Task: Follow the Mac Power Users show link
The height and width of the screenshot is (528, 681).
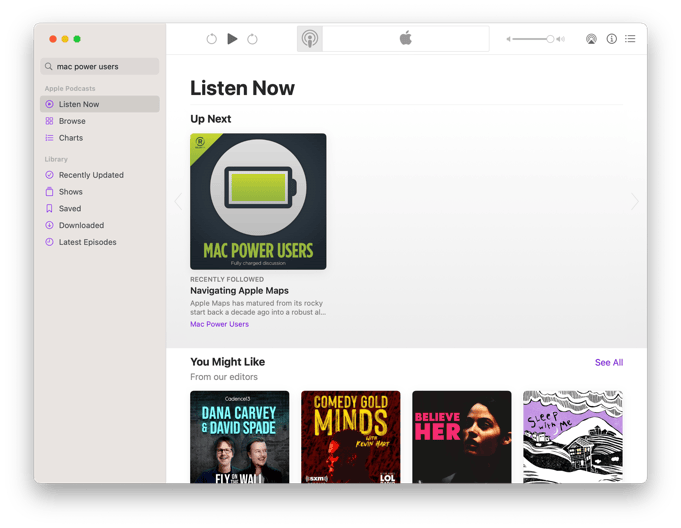Action: click(x=219, y=324)
